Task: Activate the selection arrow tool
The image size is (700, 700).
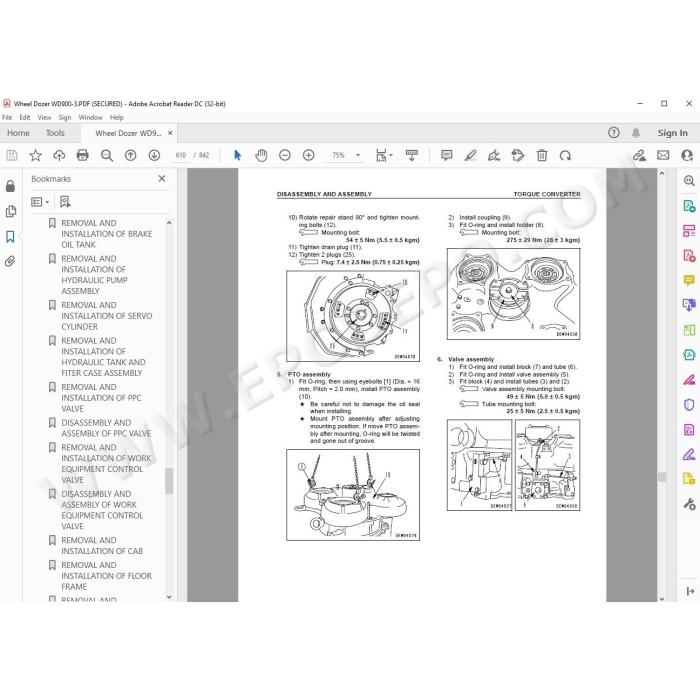Action: tap(238, 155)
